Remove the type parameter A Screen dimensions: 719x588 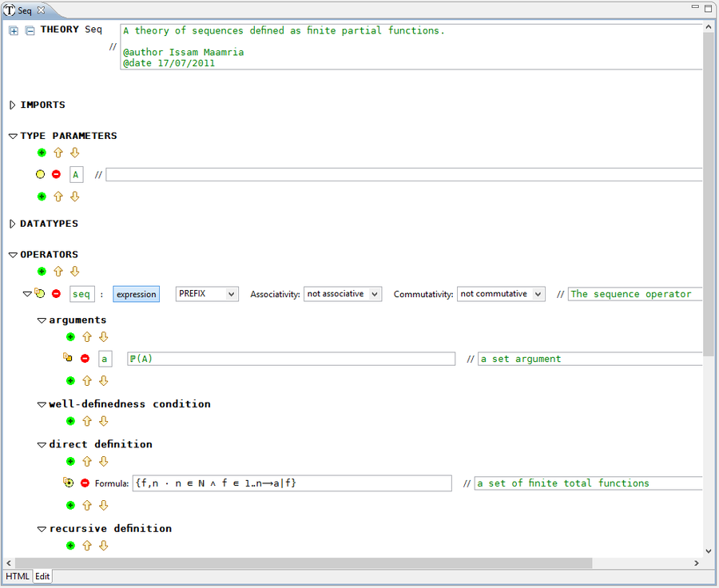[x=57, y=174]
